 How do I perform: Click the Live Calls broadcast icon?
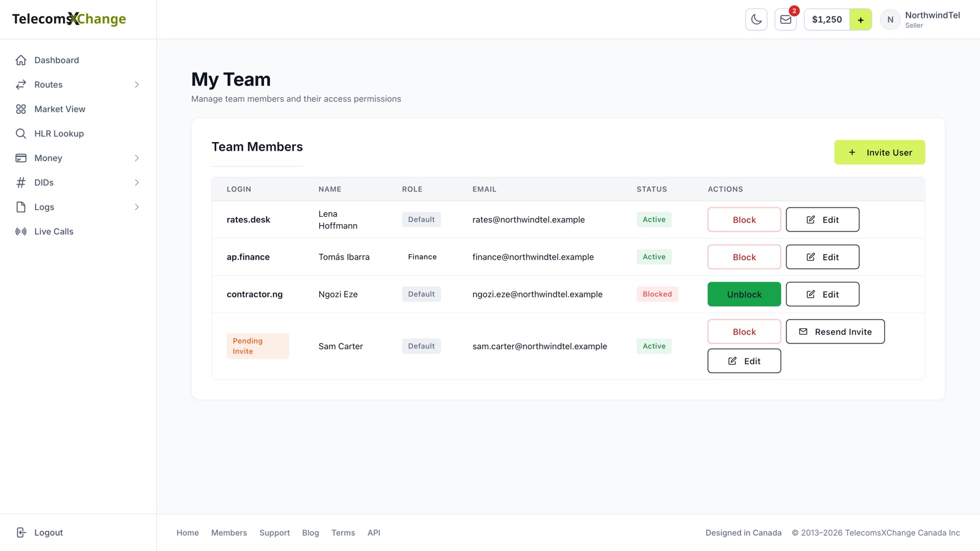(x=21, y=231)
